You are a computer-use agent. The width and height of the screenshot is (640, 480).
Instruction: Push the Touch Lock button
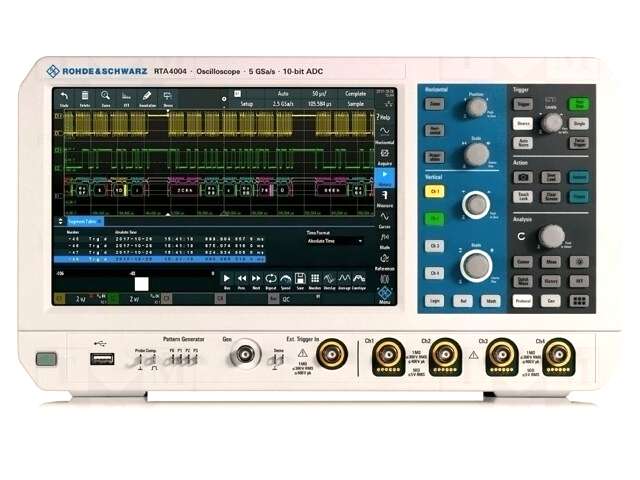coord(523,197)
